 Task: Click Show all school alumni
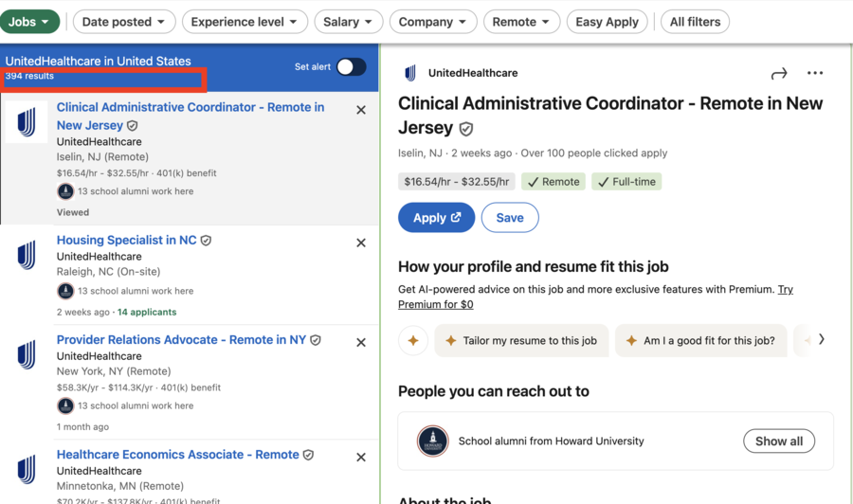(x=779, y=441)
